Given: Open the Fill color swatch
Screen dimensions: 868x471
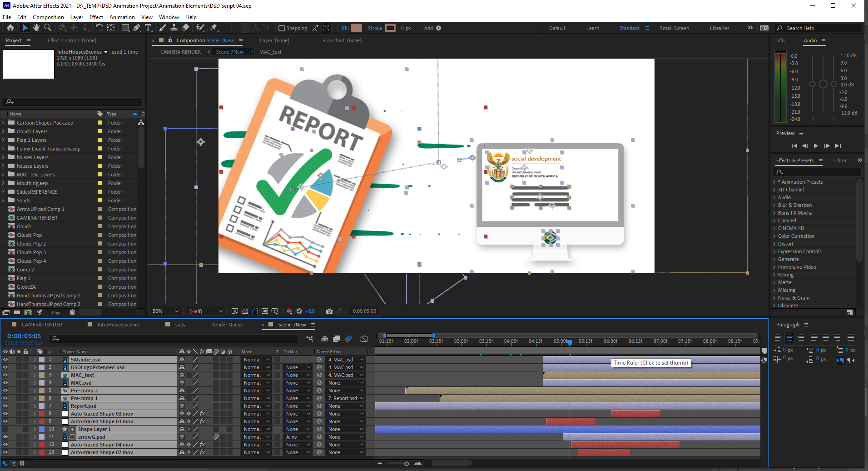Looking at the screenshot, I should click(x=357, y=28).
